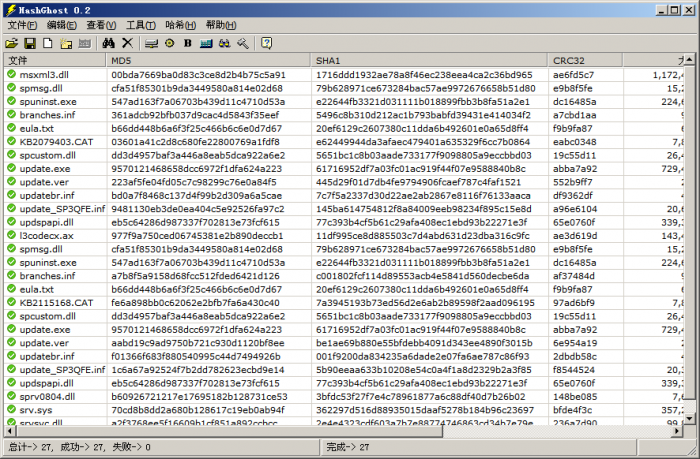Click the open folder toolbar icon

12,43
